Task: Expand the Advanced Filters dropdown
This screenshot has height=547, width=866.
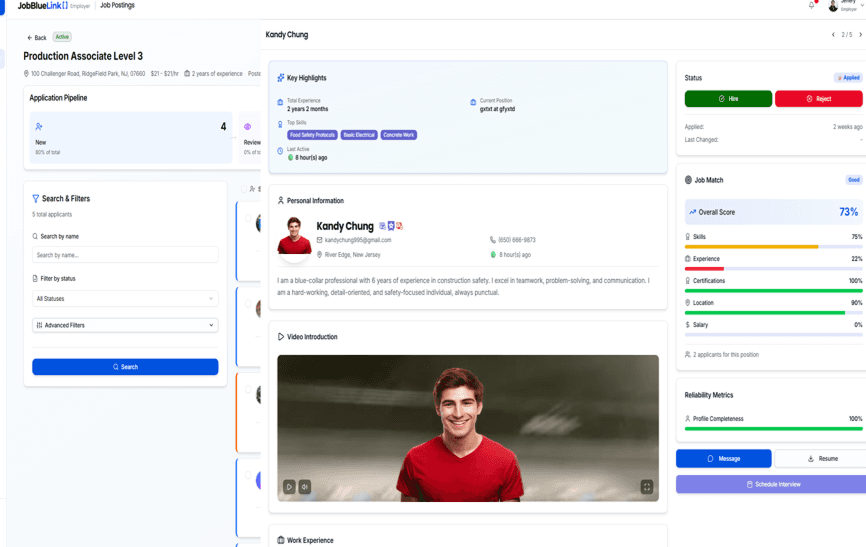Action: 125,325
